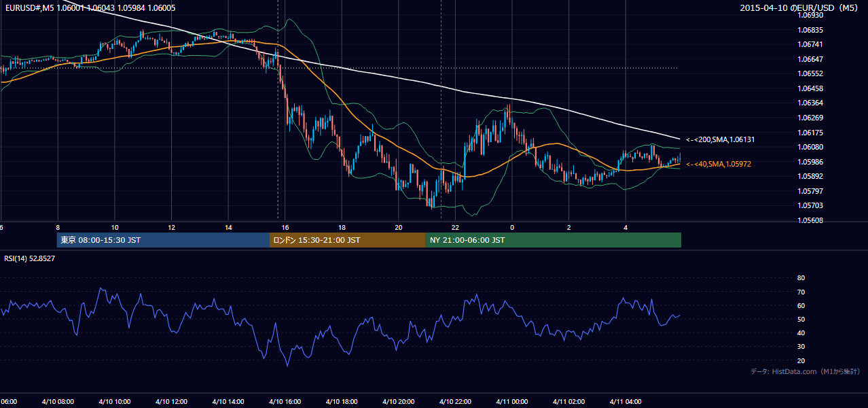Click price axis value 1.06175
Viewport: 868px width, 408px height.
tap(811, 133)
